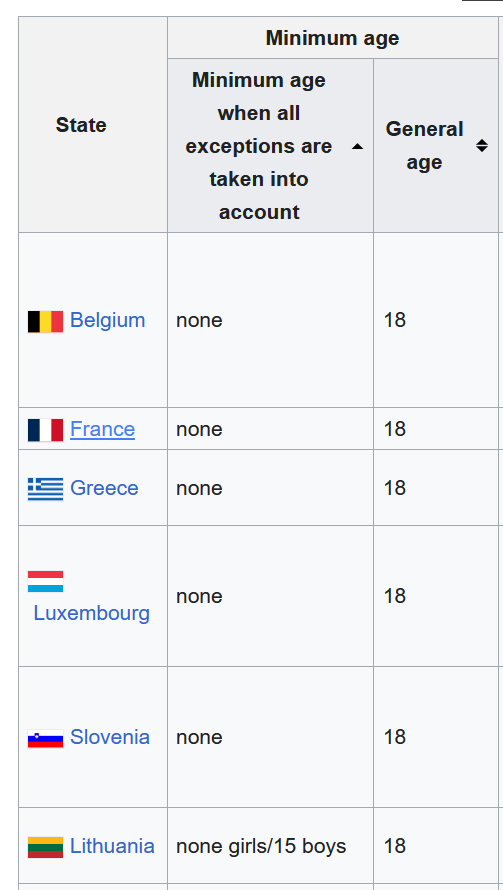Viewport: 503px width, 890px height.
Task: Click the France flag icon
Action: pos(45,430)
